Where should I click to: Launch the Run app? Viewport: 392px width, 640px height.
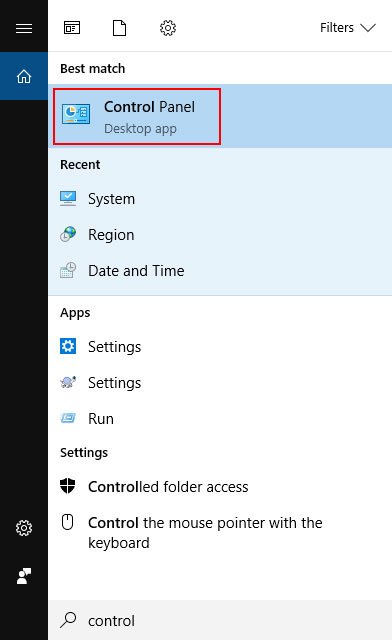click(220, 419)
